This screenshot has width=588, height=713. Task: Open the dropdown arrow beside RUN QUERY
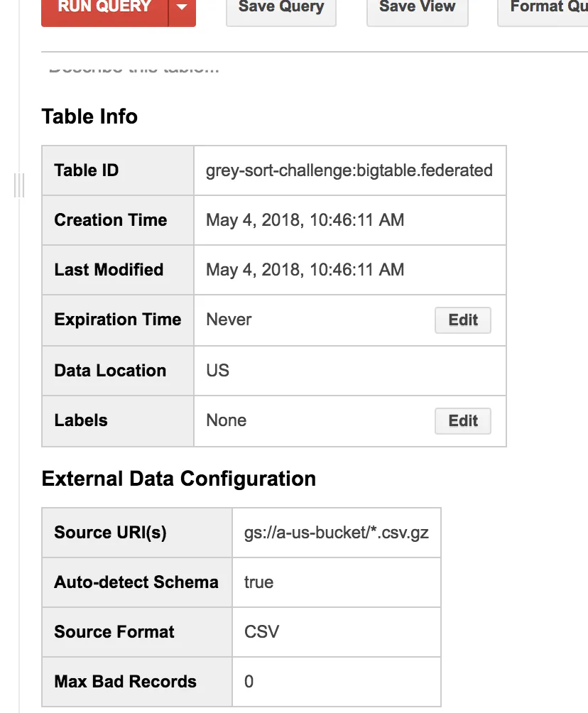coord(182,9)
